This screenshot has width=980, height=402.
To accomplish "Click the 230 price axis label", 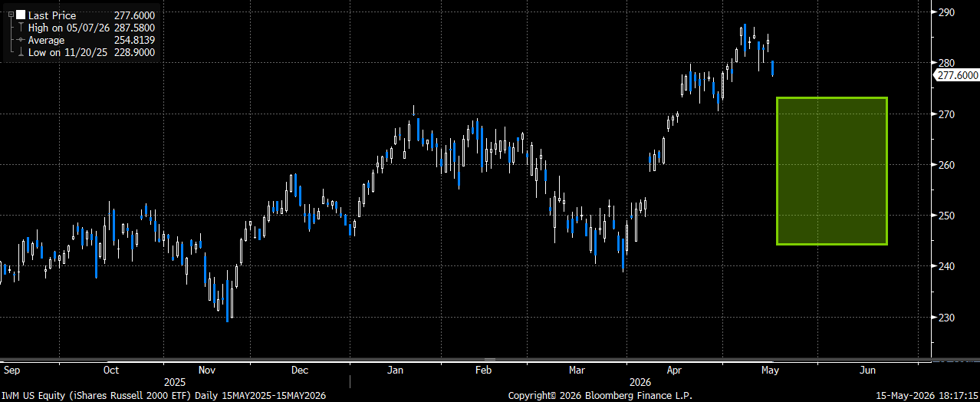I will [945, 316].
